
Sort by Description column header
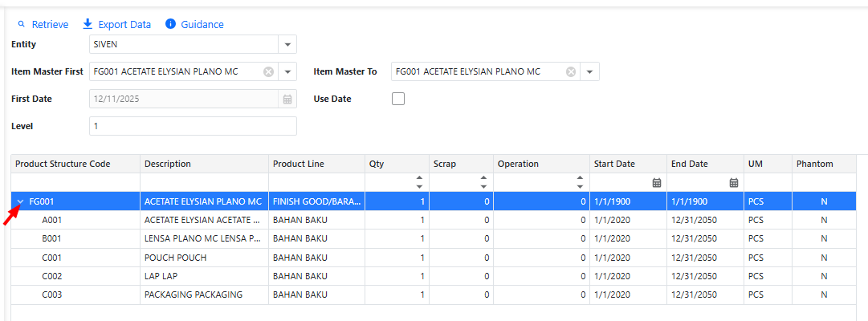(x=204, y=164)
